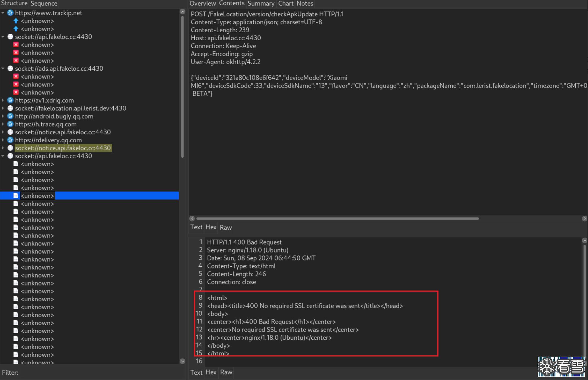Select response pane Text tab at bottom

(196, 372)
